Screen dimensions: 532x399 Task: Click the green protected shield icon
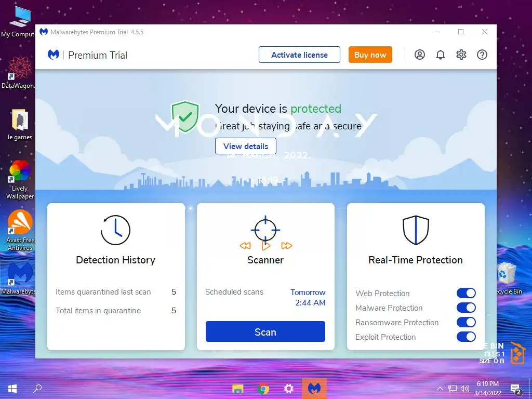(185, 117)
